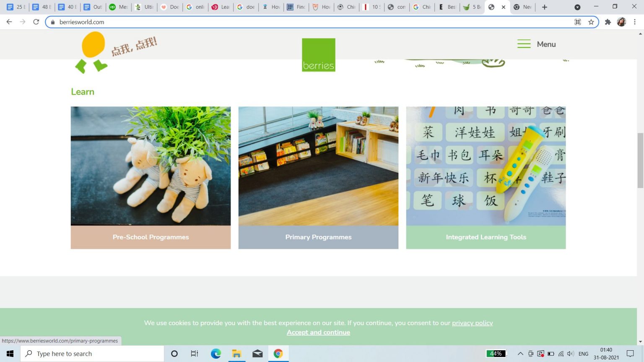Screen dimensions: 644x362
Task: Open the privacy policy link
Action: coord(473,323)
